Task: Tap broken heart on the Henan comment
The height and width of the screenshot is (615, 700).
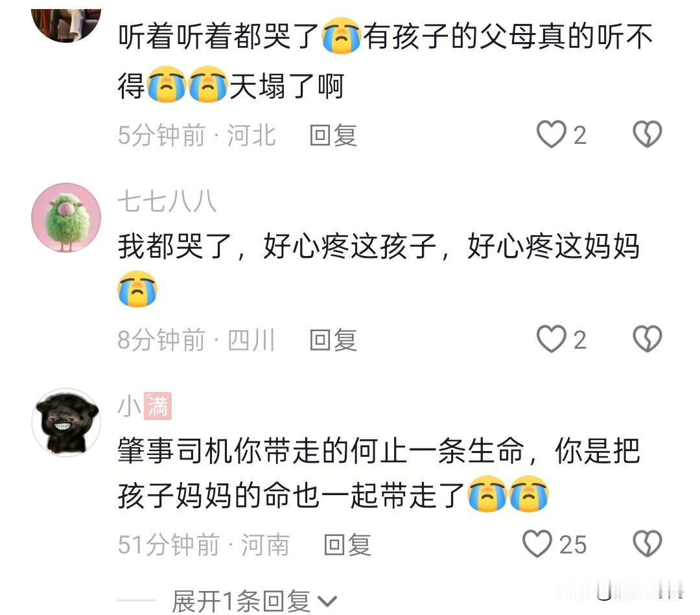Action: [x=647, y=544]
